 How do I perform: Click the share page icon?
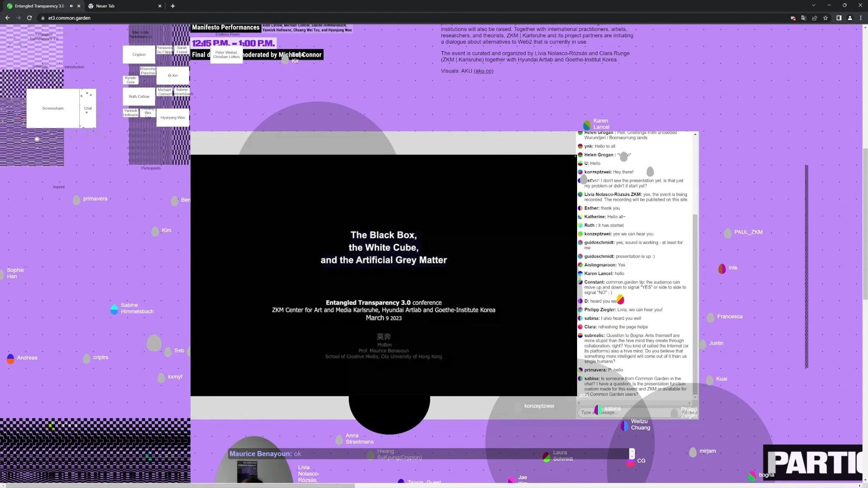(x=814, y=18)
